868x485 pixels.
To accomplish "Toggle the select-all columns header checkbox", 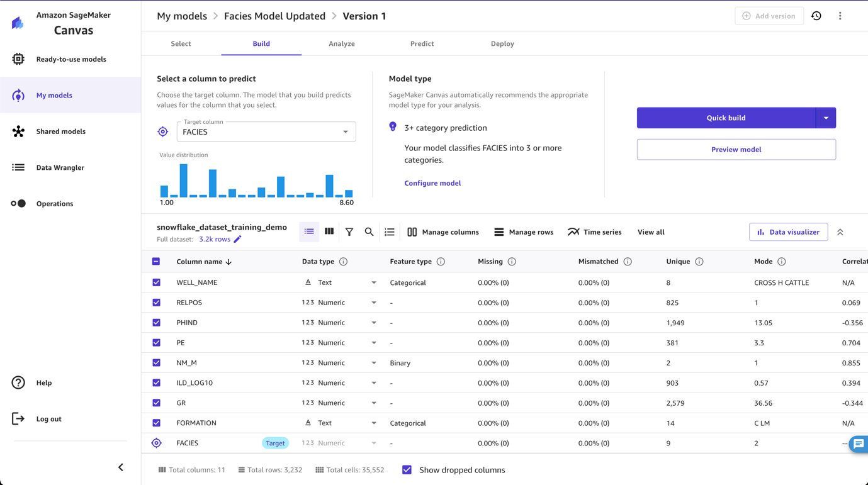I will click(x=156, y=262).
